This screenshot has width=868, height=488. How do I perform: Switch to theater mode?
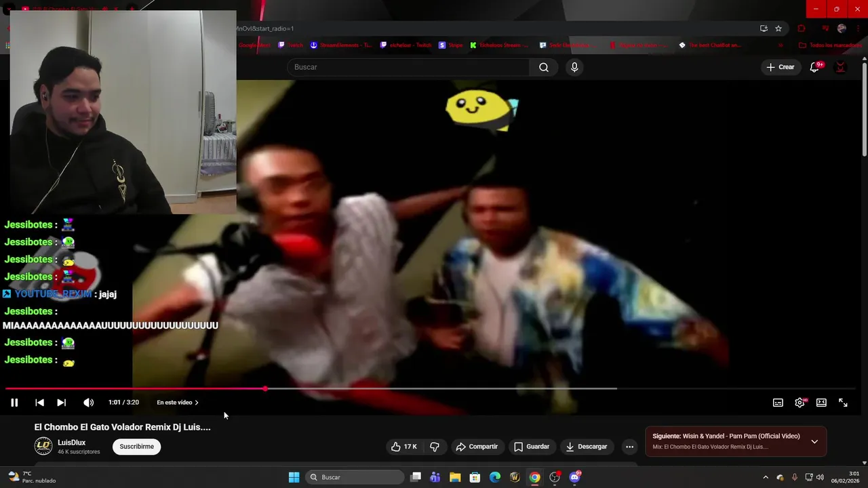pyautogui.click(x=821, y=403)
